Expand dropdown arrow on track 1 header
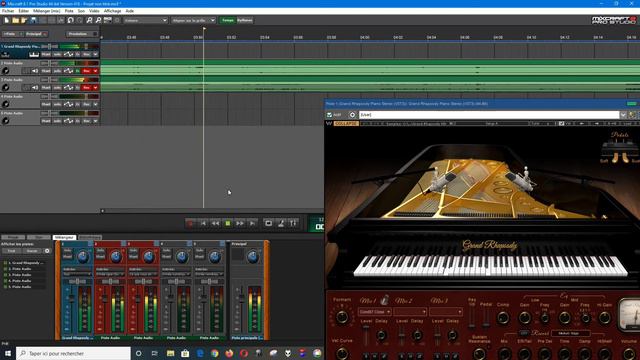This screenshot has width=640, height=360. [x=96, y=54]
